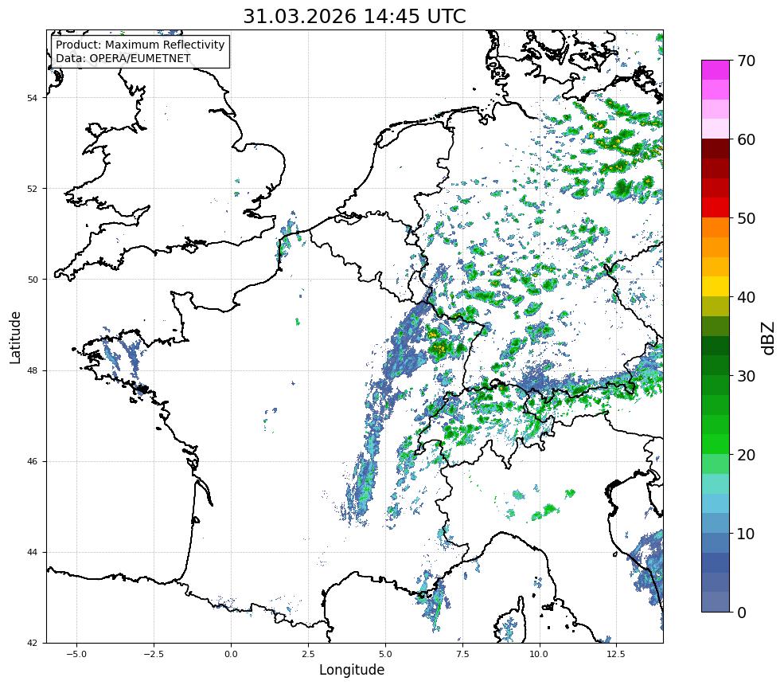Click the Data: OPERA/EUMETNET label
The image size is (784, 685).
(x=123, y=58)
